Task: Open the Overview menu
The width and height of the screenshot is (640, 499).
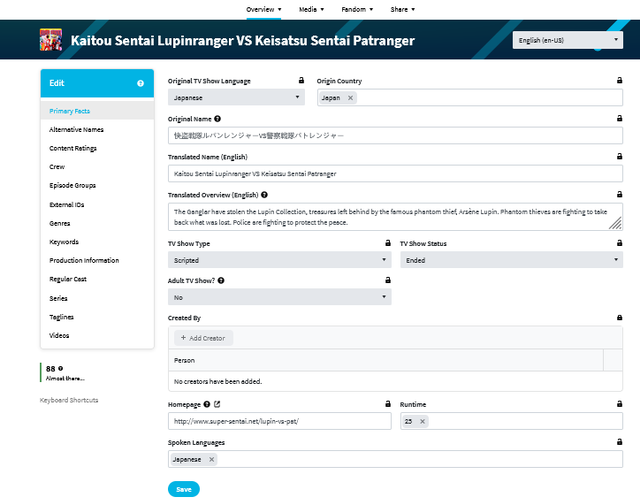Action: (264, 9)
